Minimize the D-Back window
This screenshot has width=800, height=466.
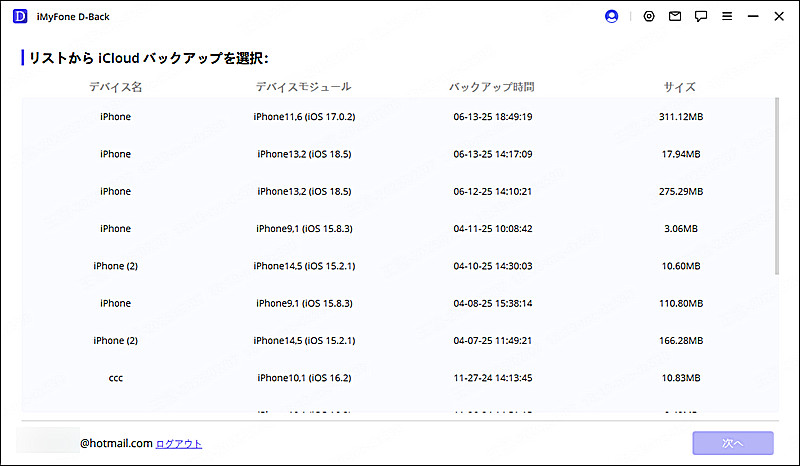point(753,16)
